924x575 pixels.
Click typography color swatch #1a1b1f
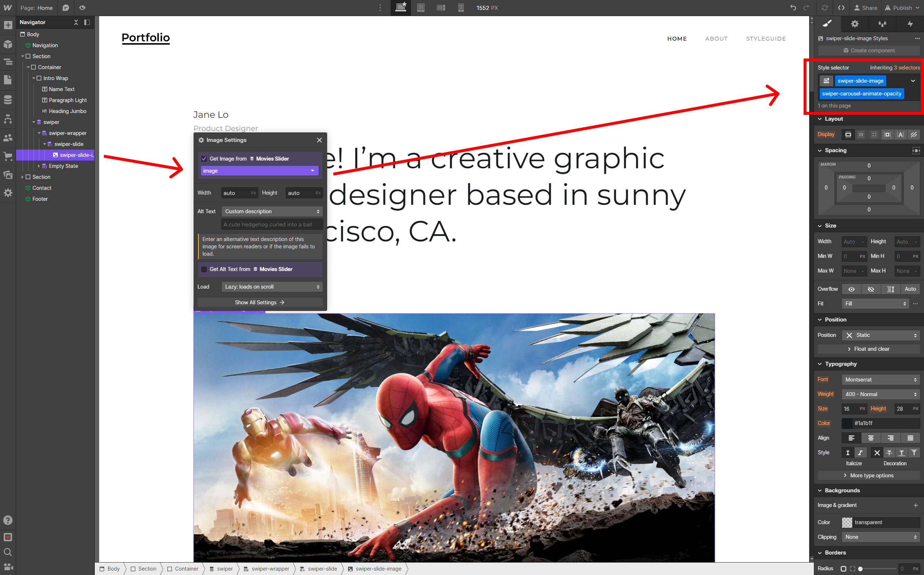(x=847, y=423)
